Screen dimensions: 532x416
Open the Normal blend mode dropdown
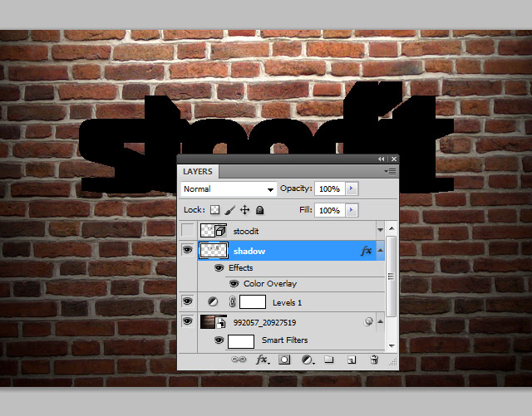tap(228, 188)
